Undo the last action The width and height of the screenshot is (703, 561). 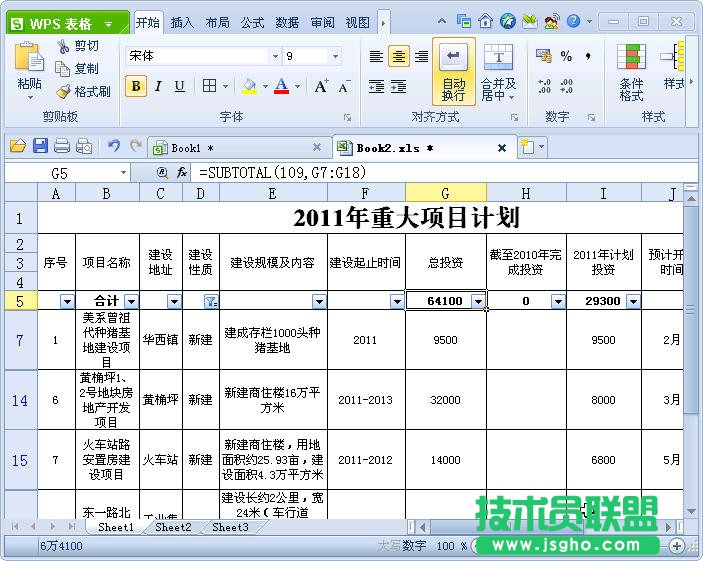pos(113,147)
